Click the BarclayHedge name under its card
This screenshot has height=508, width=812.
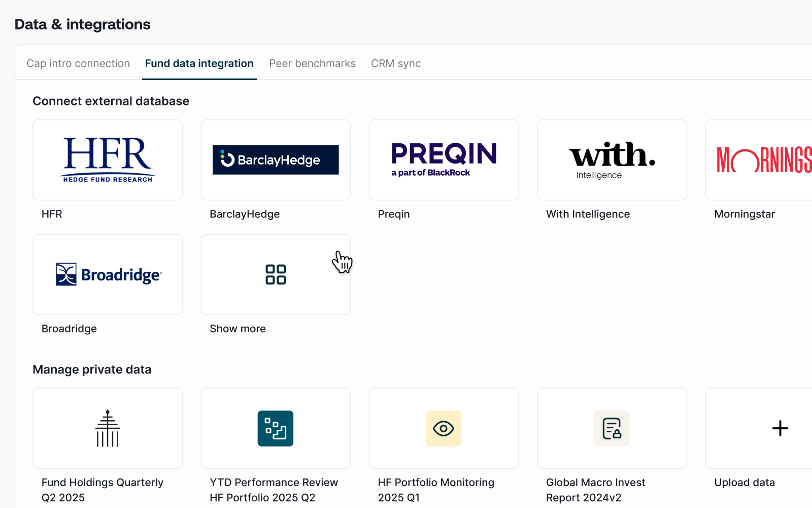point(245,214)
